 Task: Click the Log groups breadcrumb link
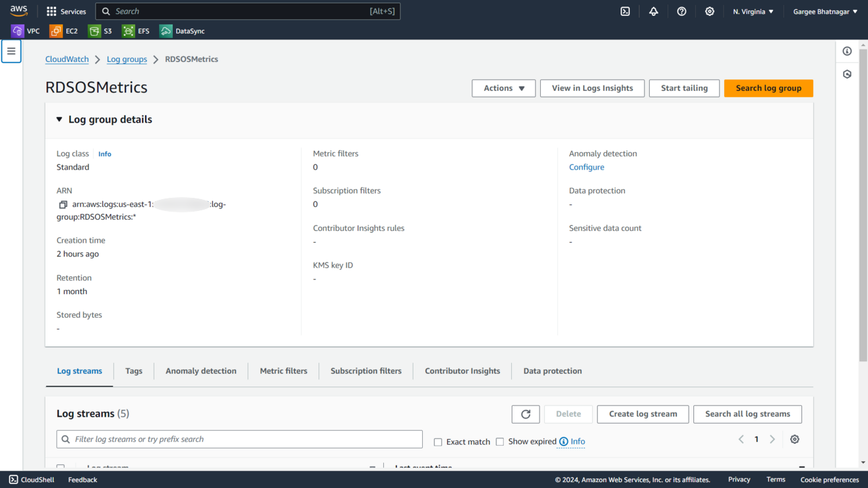click(x=127, y=59)
